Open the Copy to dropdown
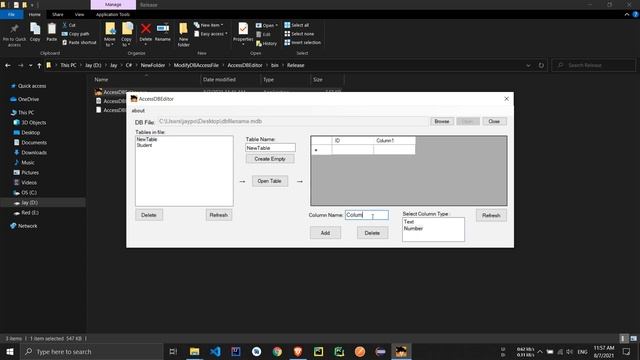The image size is (640, 360). click(x=127, y=42)
